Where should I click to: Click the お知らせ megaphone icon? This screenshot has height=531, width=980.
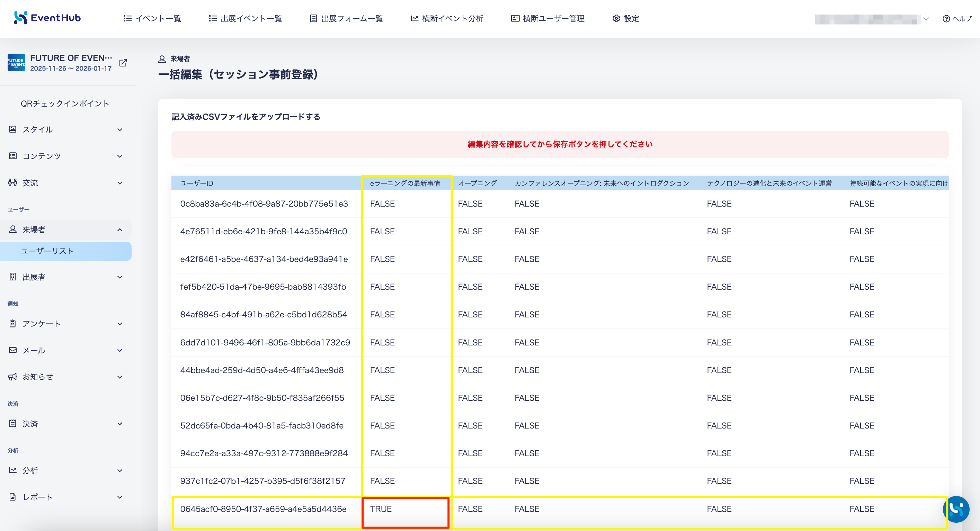[x=12, y=377]
